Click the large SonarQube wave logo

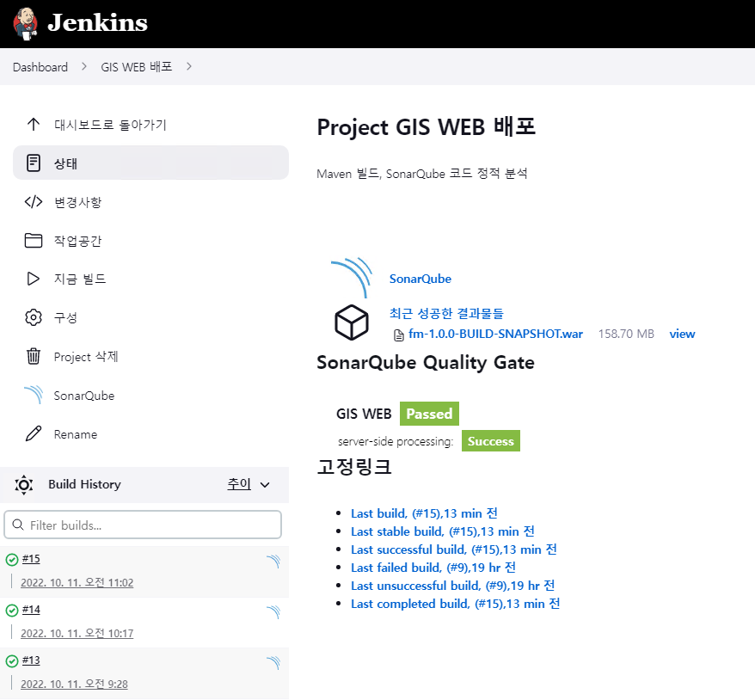[x=352, y=278]
